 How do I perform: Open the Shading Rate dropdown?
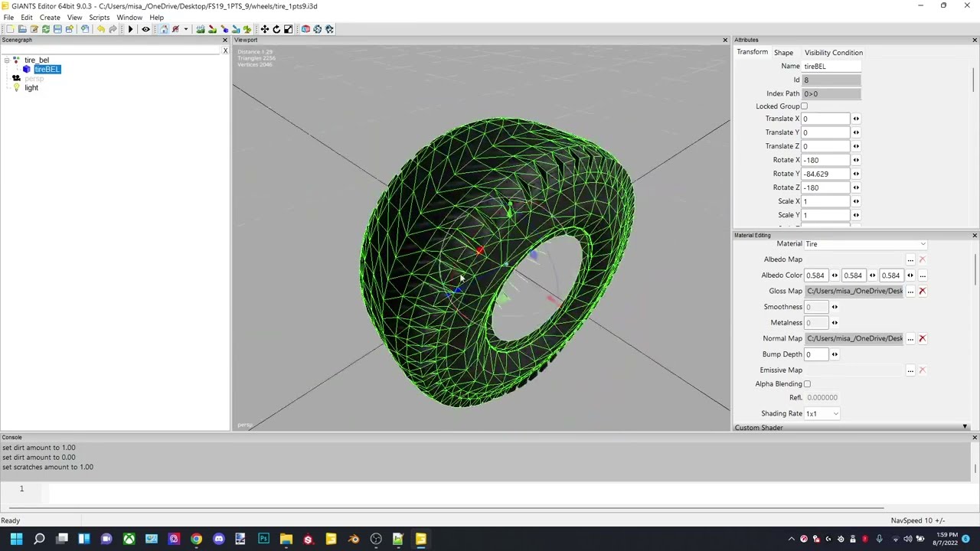pyautogui.click(x=822, y=414)
